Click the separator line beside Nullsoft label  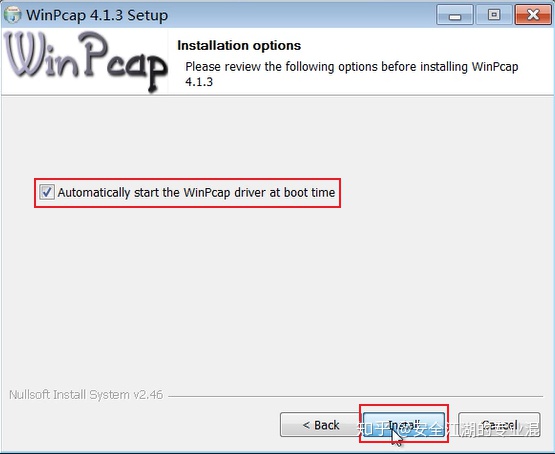tap(355, 396)
